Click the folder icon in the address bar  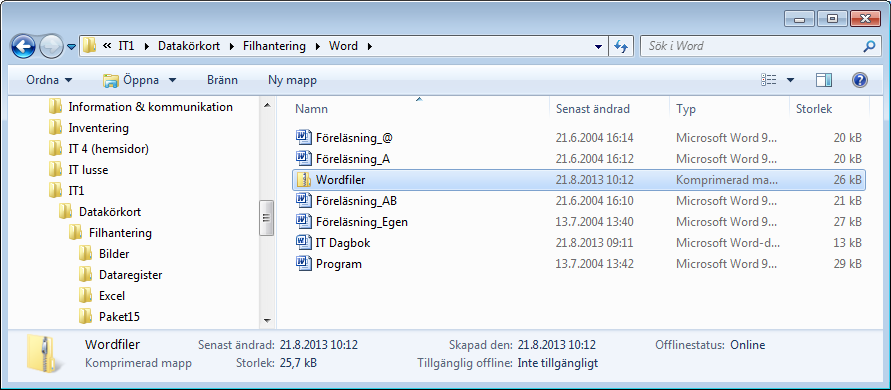point(89,46)
